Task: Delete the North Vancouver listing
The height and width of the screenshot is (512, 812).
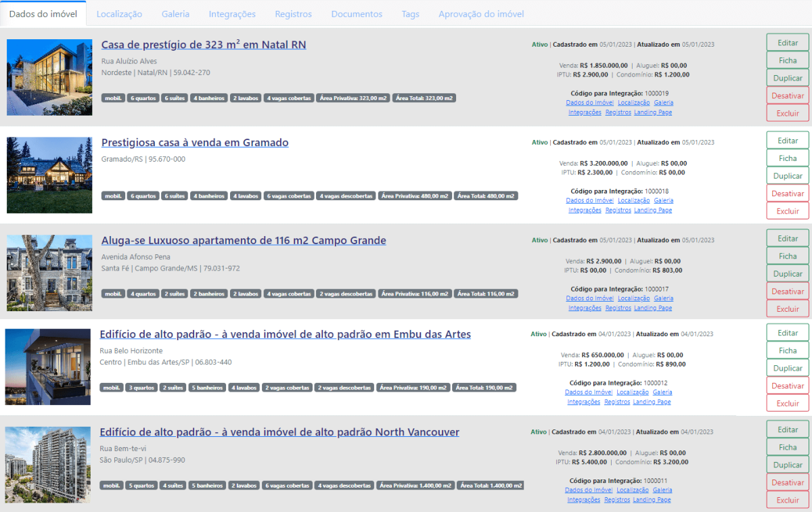Action: 788,500
